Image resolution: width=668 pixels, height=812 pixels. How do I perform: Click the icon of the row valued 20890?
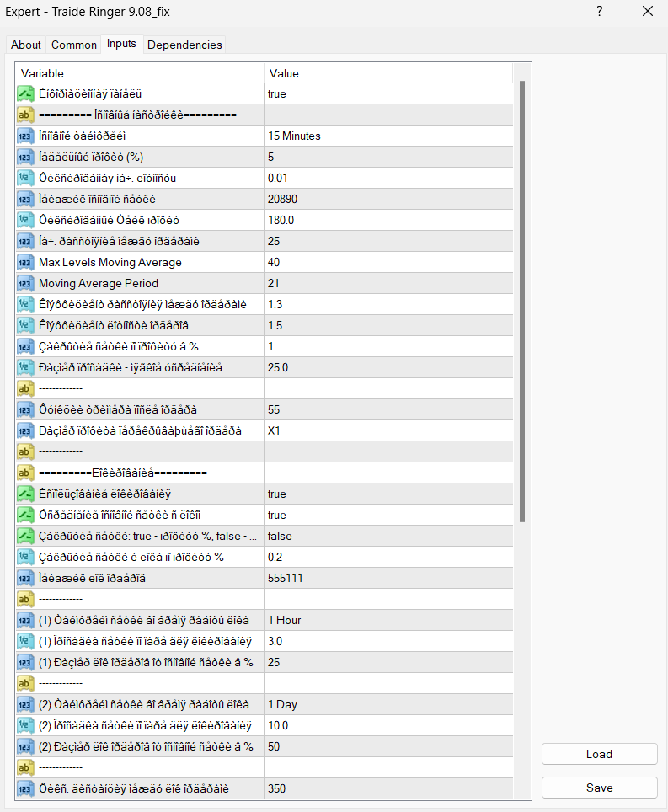25,199
